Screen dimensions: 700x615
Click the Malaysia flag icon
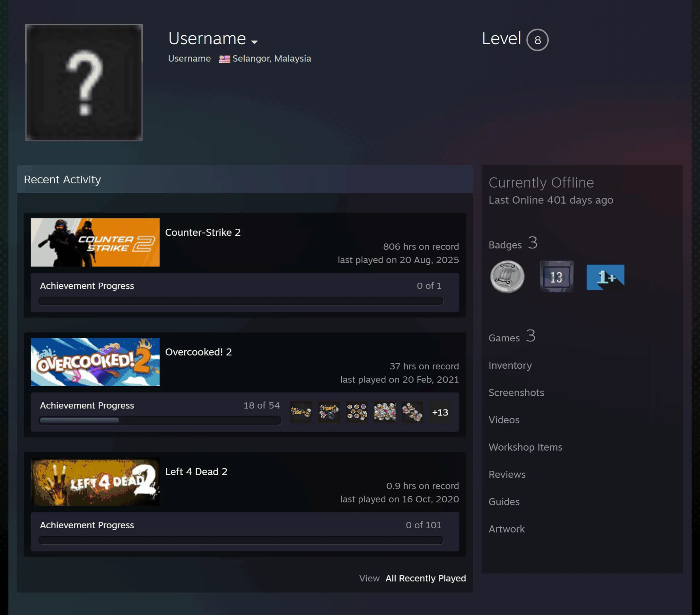coord(225,59)
